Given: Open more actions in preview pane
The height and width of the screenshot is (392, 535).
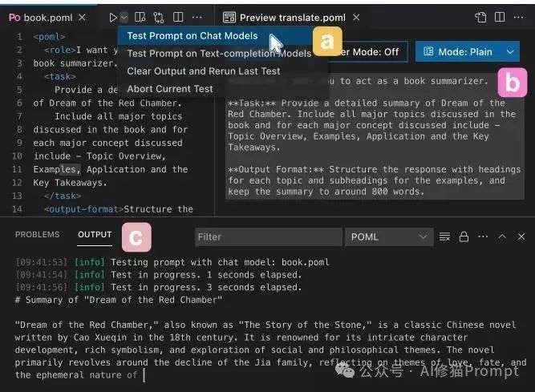Looking at the screenshot, I should pos(519,17).
